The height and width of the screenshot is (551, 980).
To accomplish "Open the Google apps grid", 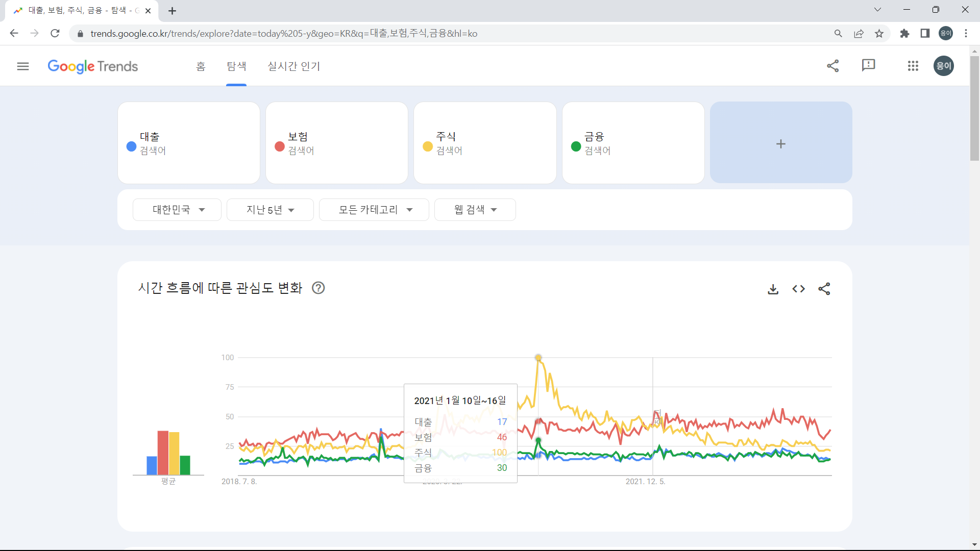I will pos(913,66).
